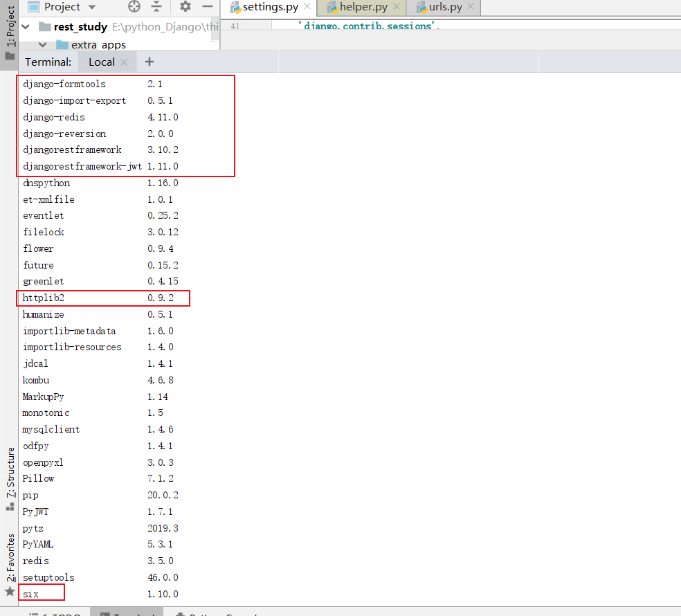Switch to urls.py editor tab
Screen dimensions: 681x616
[x=446, y=7]
